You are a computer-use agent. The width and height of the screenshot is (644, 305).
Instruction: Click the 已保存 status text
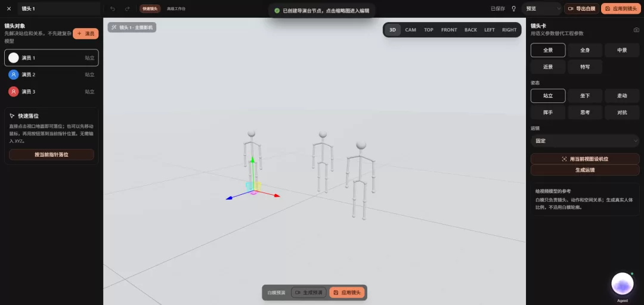tap(498, 8)
